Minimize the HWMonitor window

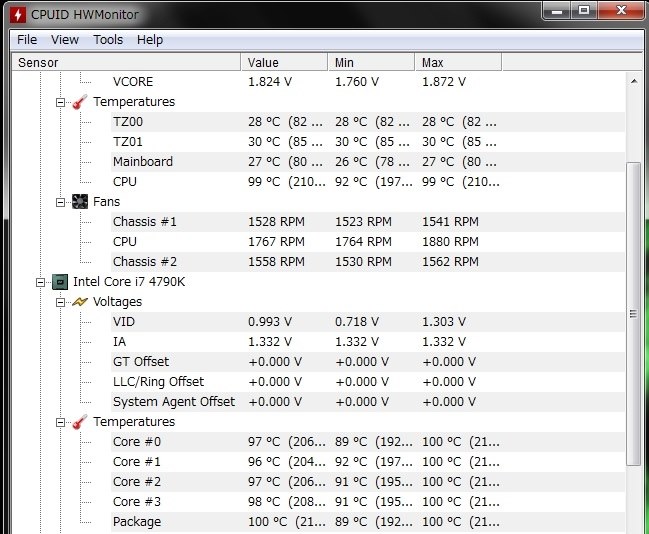click(557, 11)
